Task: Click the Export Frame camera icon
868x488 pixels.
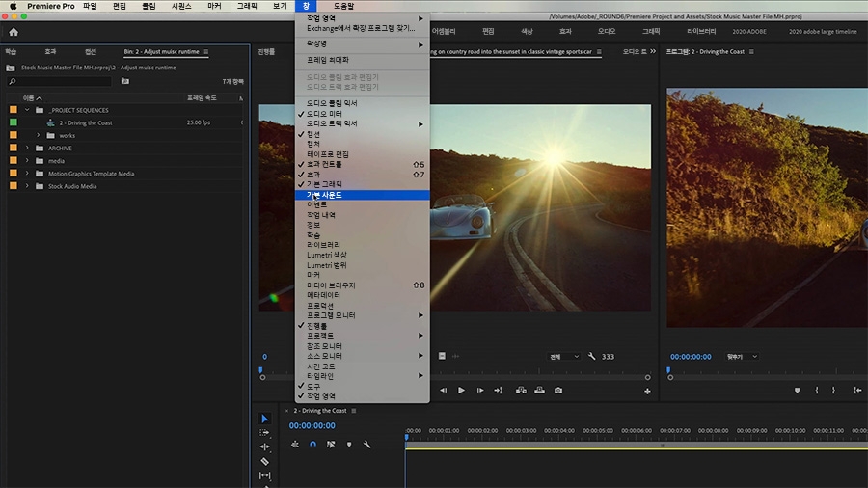Action: click(x=558, y=391)
